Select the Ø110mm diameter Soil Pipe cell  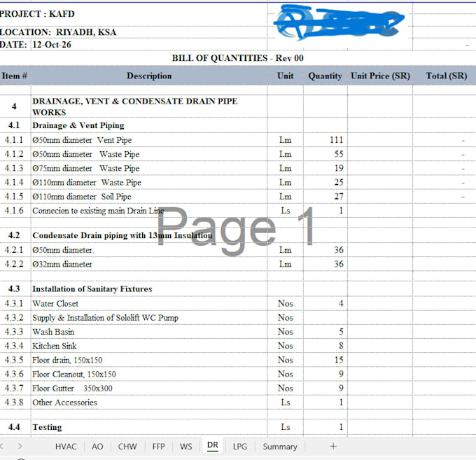pos(149,197)
